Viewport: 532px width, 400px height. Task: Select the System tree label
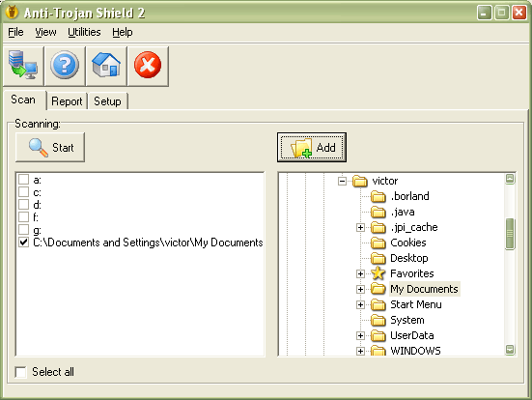pos(407,320)
